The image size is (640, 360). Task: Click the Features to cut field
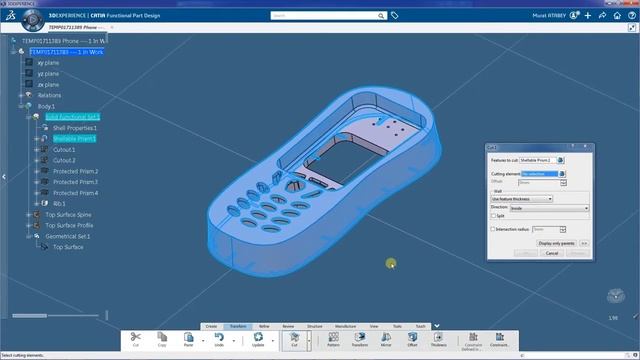click(x=538, y=160)
